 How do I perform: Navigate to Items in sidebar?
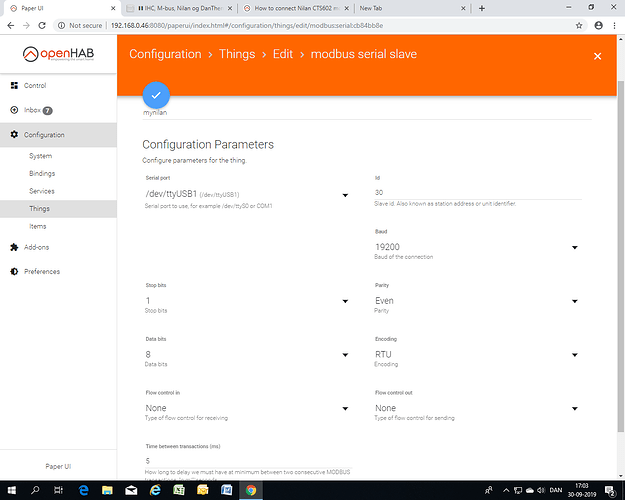click(x=37, y=226)
